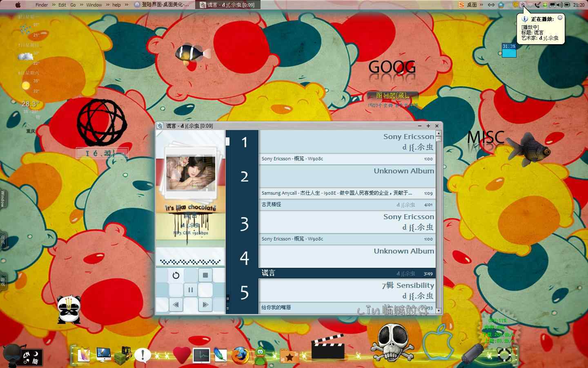Click the sunny weather widget icon

coord(26,85)
